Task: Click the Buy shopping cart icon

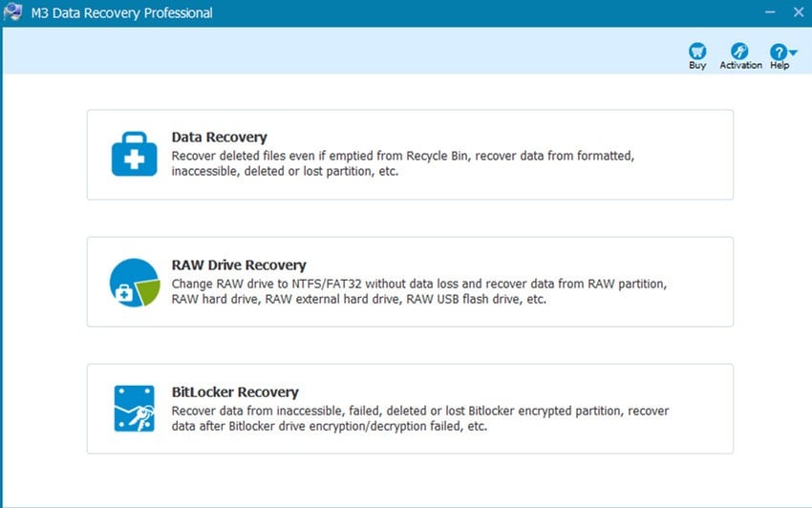Action: click(697, 52)
